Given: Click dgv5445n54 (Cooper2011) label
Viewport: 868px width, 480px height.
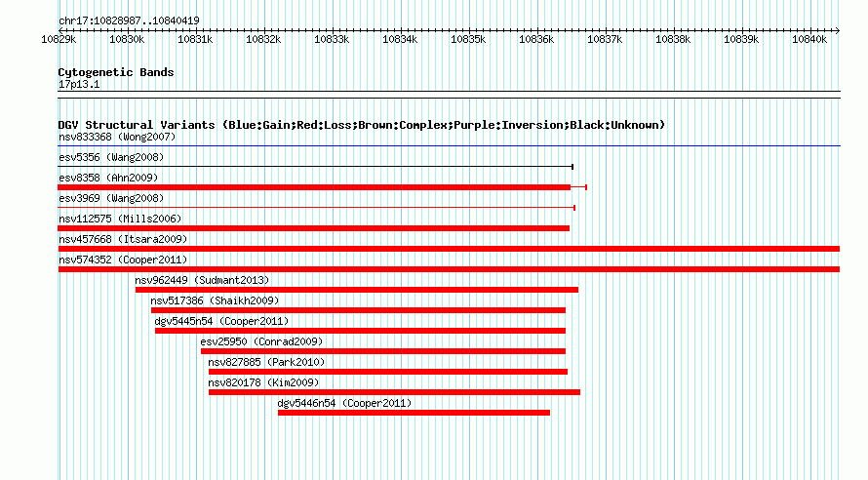Looking at the screenshot, I should (x=221, y=321).
